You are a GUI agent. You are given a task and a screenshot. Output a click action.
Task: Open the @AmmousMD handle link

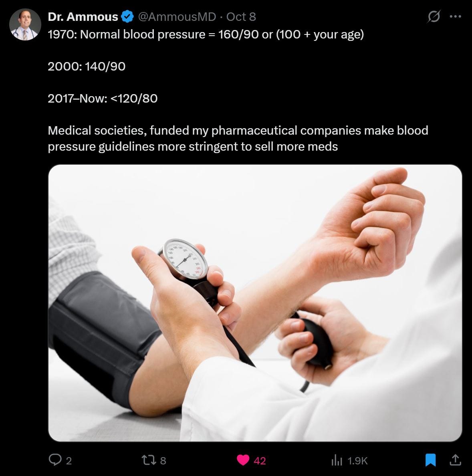[x=177, y=17]
